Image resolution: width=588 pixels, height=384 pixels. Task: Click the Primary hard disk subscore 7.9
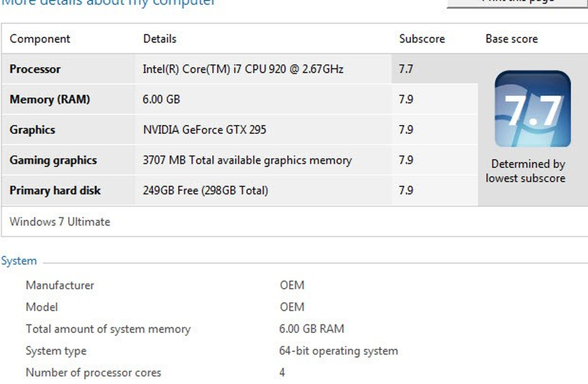click(406, 190)
